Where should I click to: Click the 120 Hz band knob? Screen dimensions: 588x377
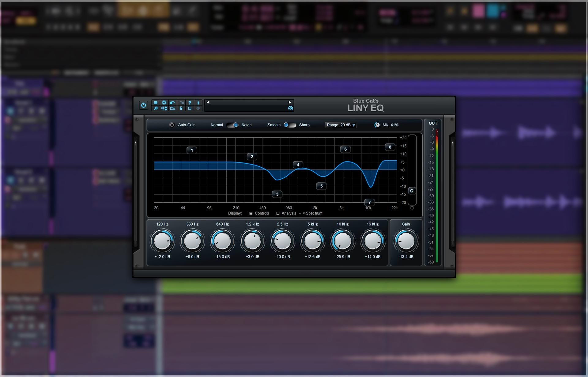pos(162,241)
